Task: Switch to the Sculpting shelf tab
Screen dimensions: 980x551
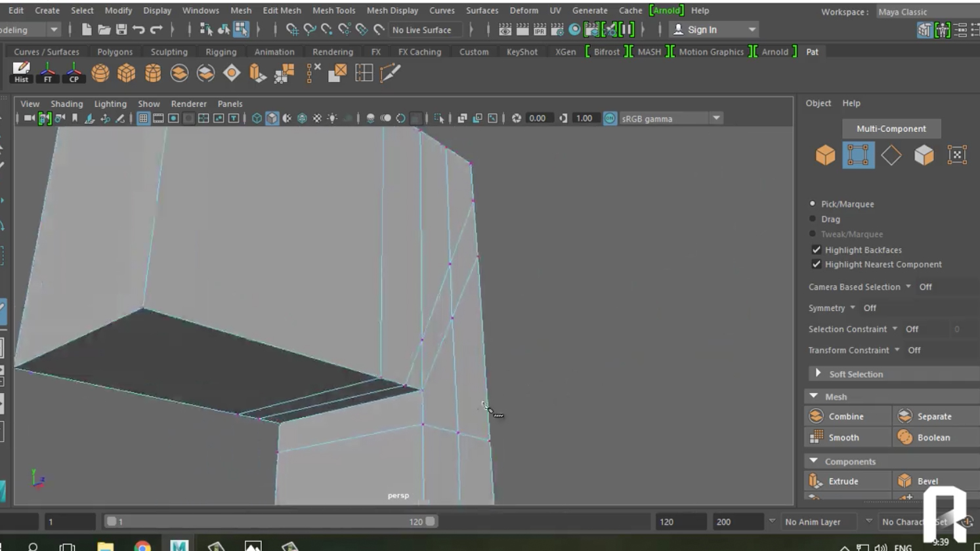Action: tap(169, 52)
